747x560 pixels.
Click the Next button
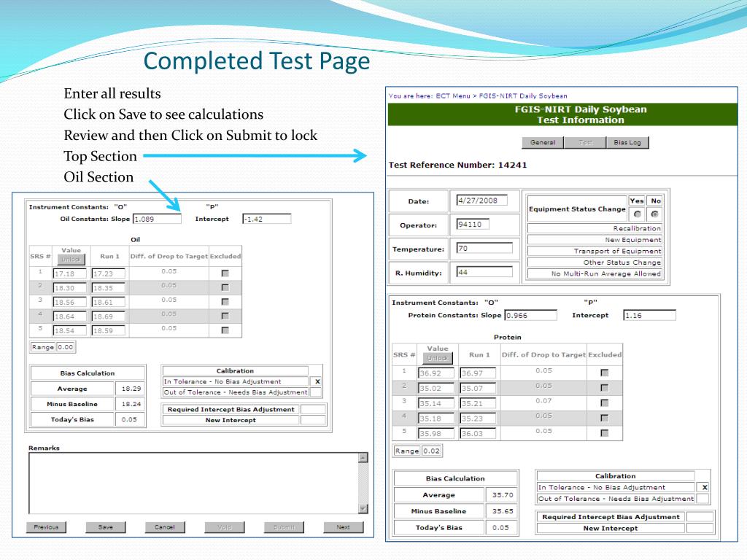(x=343, y=527)
